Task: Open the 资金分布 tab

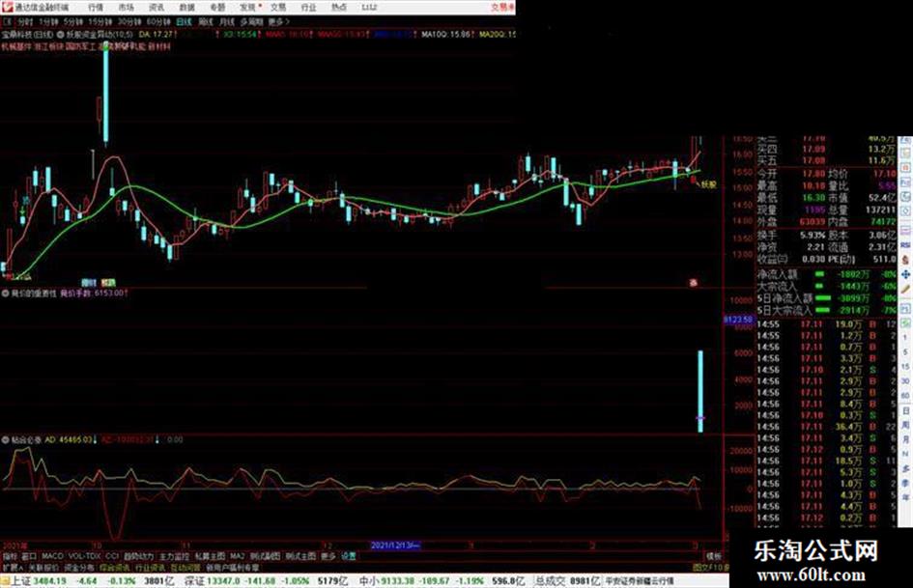Action: (79, 567)
